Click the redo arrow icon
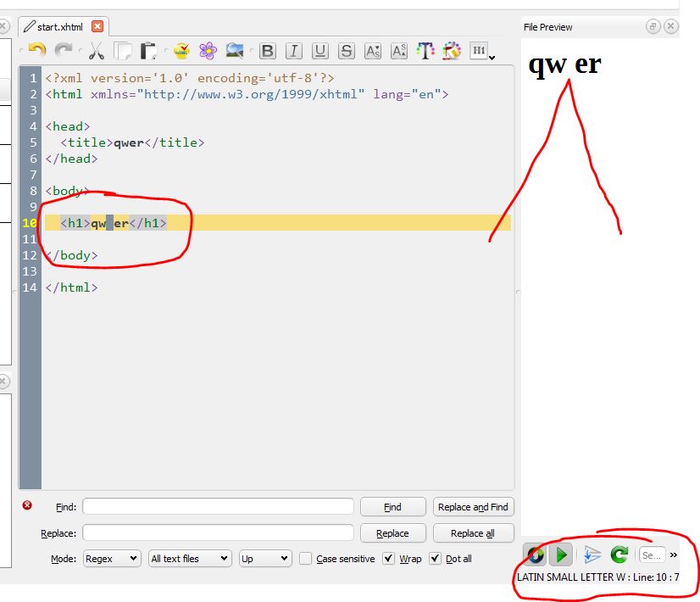The image size is (700, 602). pyautogui.click(x=64, y=51)
